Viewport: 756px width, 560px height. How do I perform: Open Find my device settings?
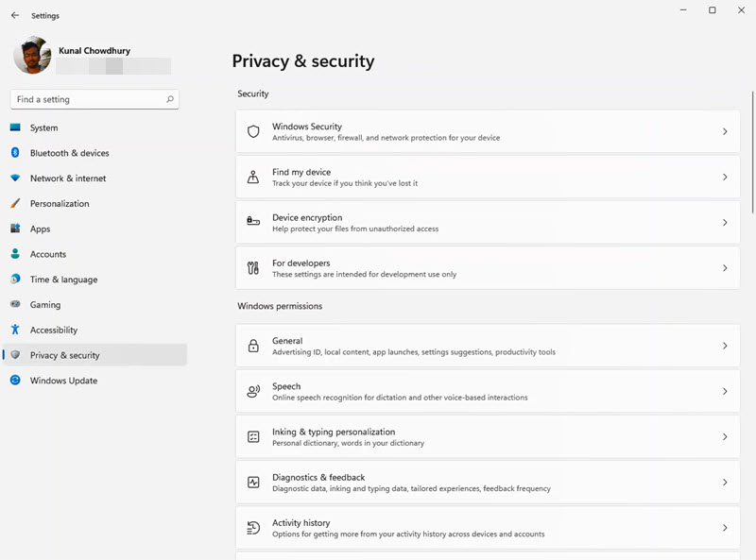coord(488,177)
